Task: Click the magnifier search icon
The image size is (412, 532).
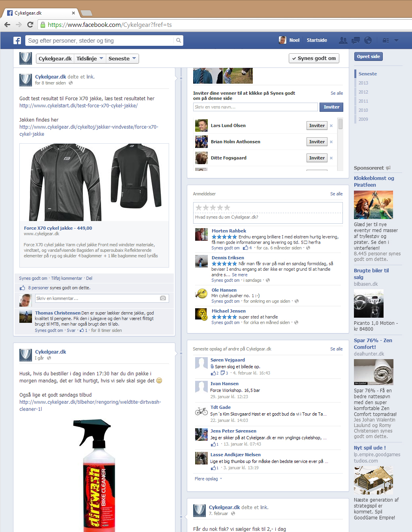Action: point(179,40)
